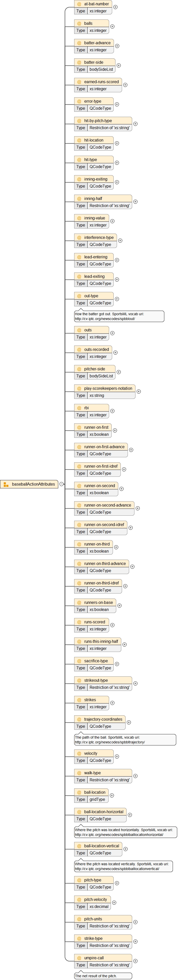Select the earned-runs-scored attribute
Screen dimensions: 179x980
101,82
